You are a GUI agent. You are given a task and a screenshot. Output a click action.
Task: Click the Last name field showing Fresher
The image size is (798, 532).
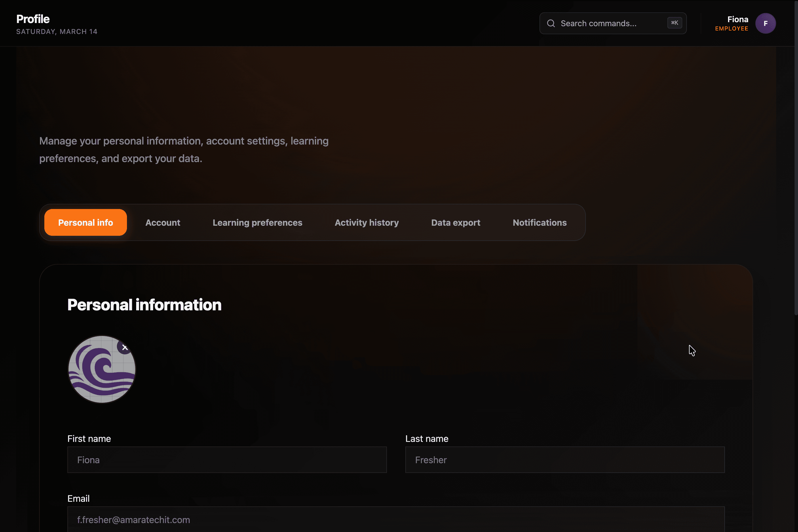pyautogui.click(x=565, y=460)
